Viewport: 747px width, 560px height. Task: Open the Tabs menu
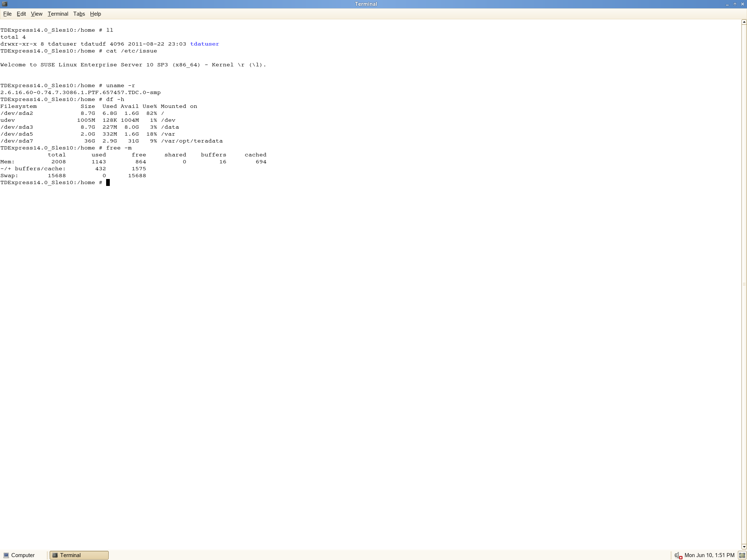point(79,14)
